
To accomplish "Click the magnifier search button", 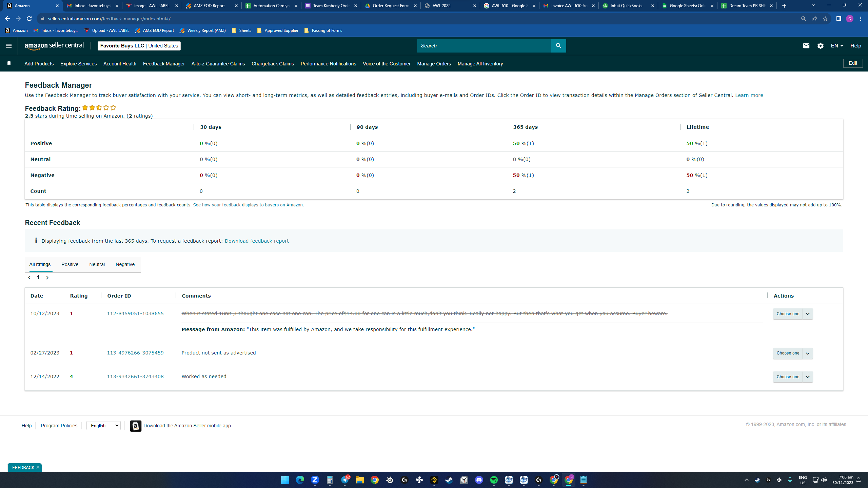I will point(558,46).
